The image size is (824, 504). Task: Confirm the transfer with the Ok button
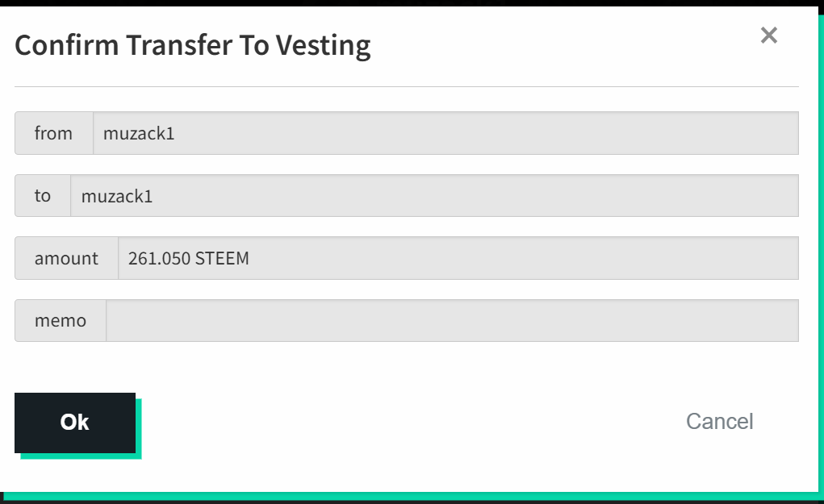(75, 423)
